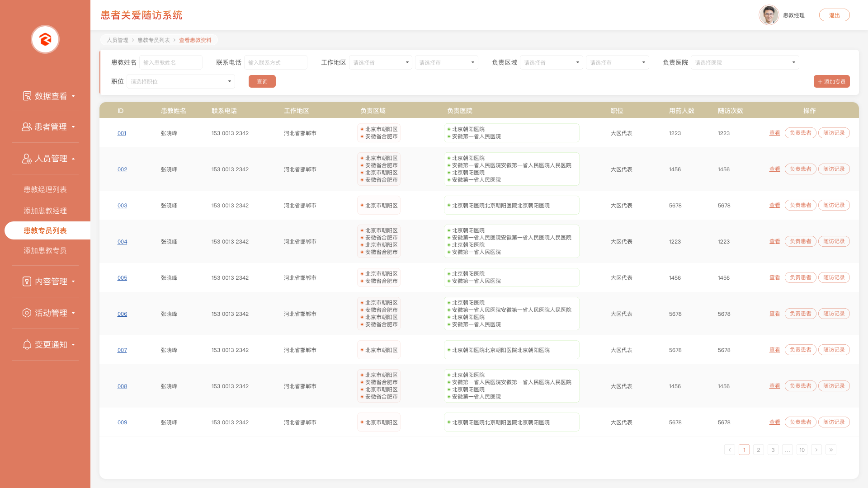Click the 内容管理 sidebar icon
Viewport: 868px width, 488px height.
(27, 282)
